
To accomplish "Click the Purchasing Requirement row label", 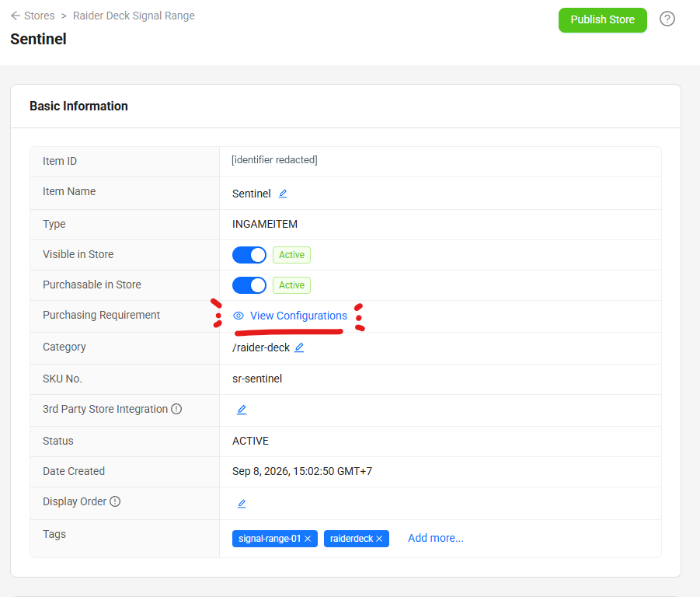I will (101, 315).
